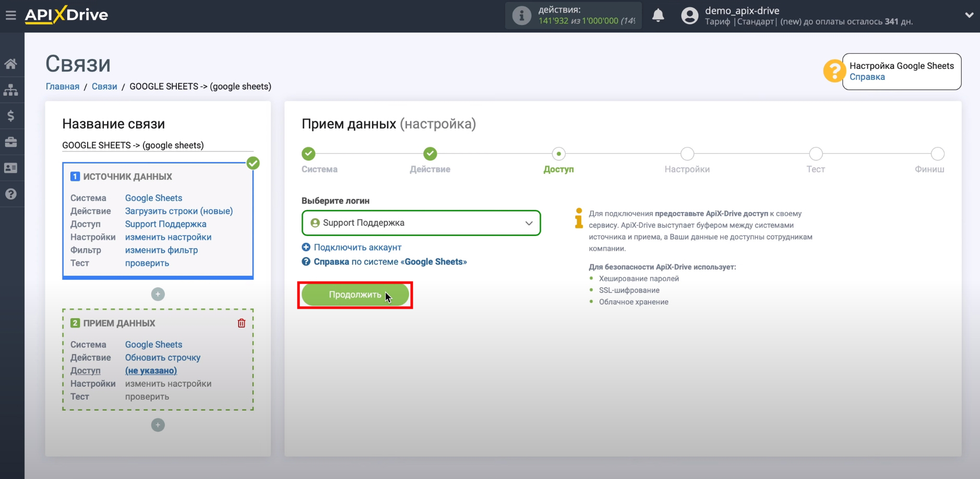Add a step below Прием данных
Screen dimensions: 980x479
pos(158,425)
